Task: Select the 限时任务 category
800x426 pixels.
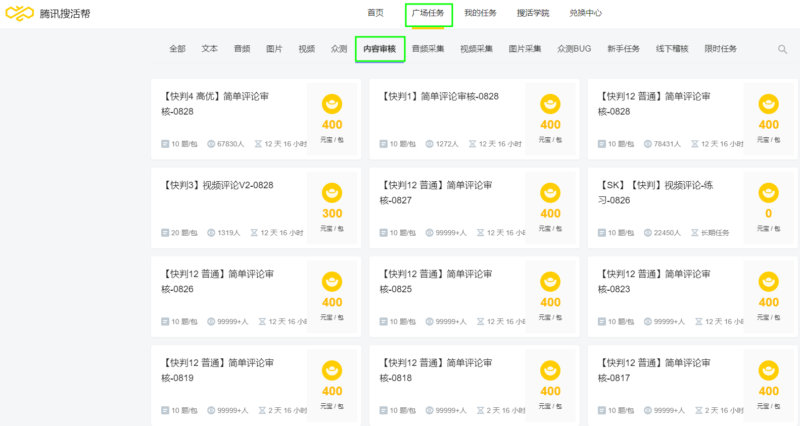Action: pos(721,49)
